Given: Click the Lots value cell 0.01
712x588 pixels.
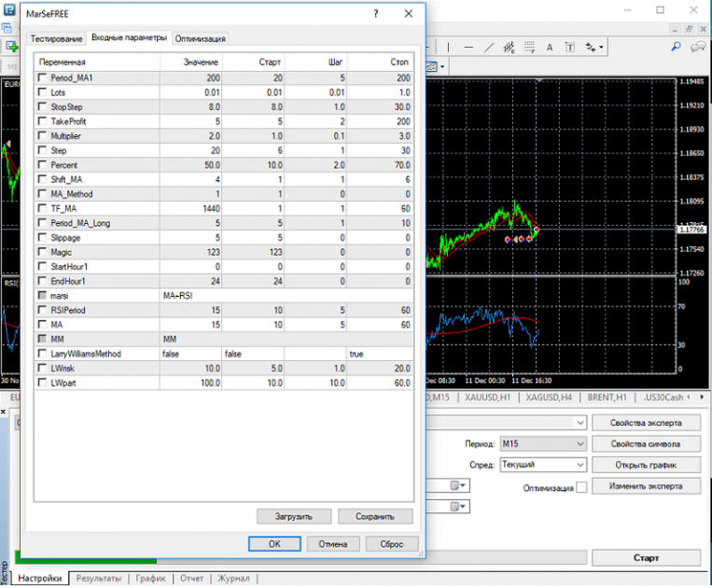Looking at the screenshot, I should click(190, 92).
